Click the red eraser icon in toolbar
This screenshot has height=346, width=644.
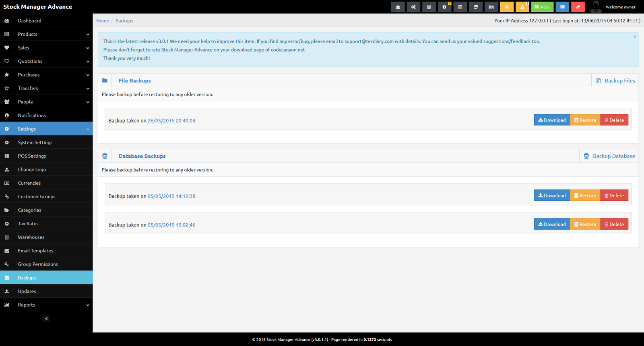point(578,7)
